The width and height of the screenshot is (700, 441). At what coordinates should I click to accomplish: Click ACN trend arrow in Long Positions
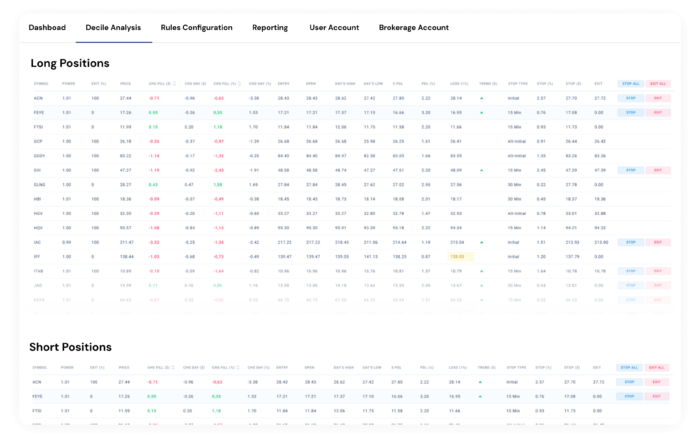point(482,98)
